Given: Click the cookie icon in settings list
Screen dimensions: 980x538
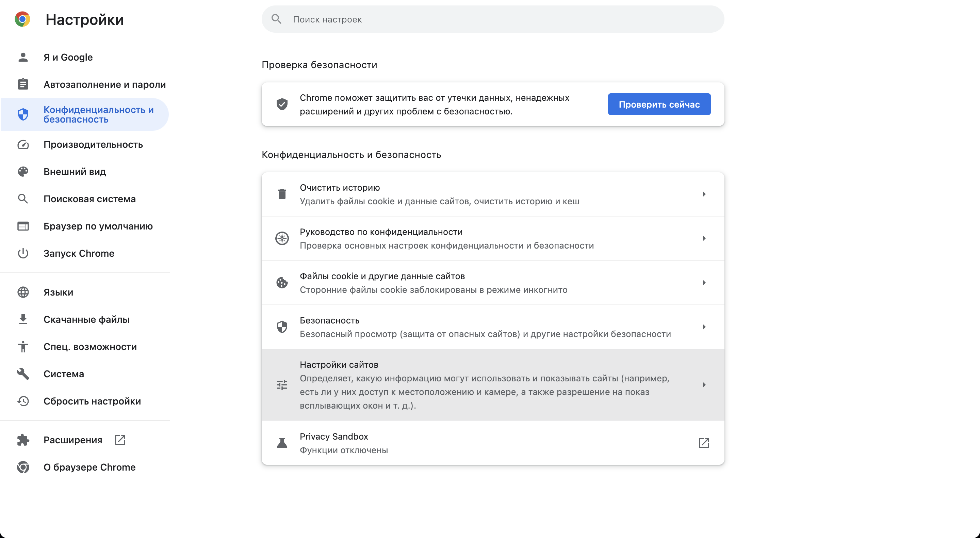Looking at the screenshot, I should coord(282,283).
